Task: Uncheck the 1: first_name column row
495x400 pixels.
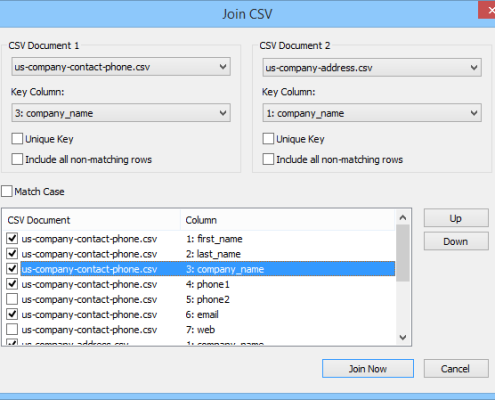Action: tap(12, 239)
